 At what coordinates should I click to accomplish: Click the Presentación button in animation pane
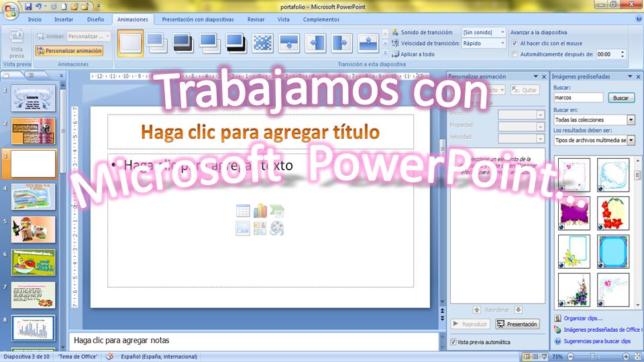[517, 324]
